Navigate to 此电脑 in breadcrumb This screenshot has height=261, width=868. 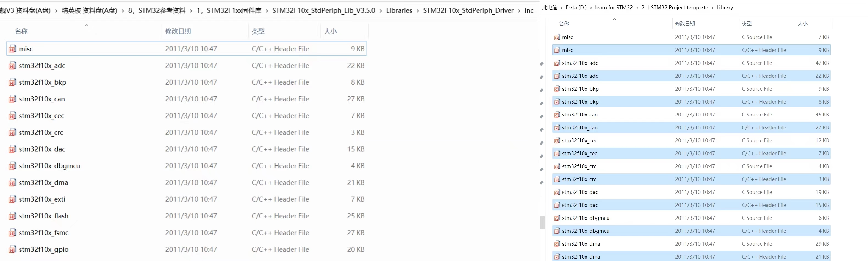click(550, 8)
